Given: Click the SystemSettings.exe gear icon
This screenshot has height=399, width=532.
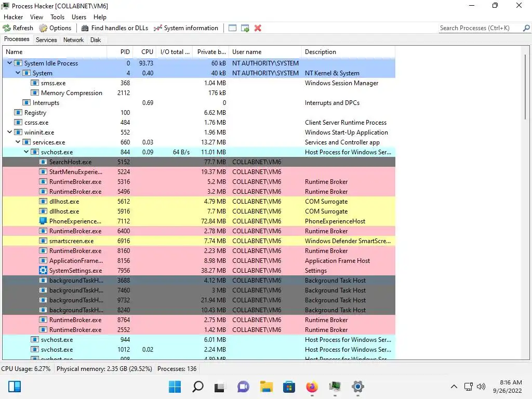Looking at the screenshot, I should [x=43, y=270].
